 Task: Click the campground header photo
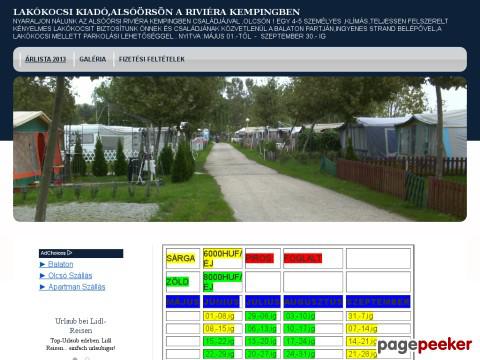(240, 149)
